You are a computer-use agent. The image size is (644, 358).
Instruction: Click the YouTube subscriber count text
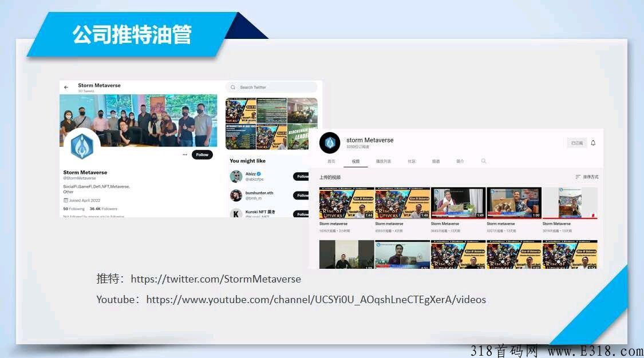pyautogui.click(x=358, y=147)
